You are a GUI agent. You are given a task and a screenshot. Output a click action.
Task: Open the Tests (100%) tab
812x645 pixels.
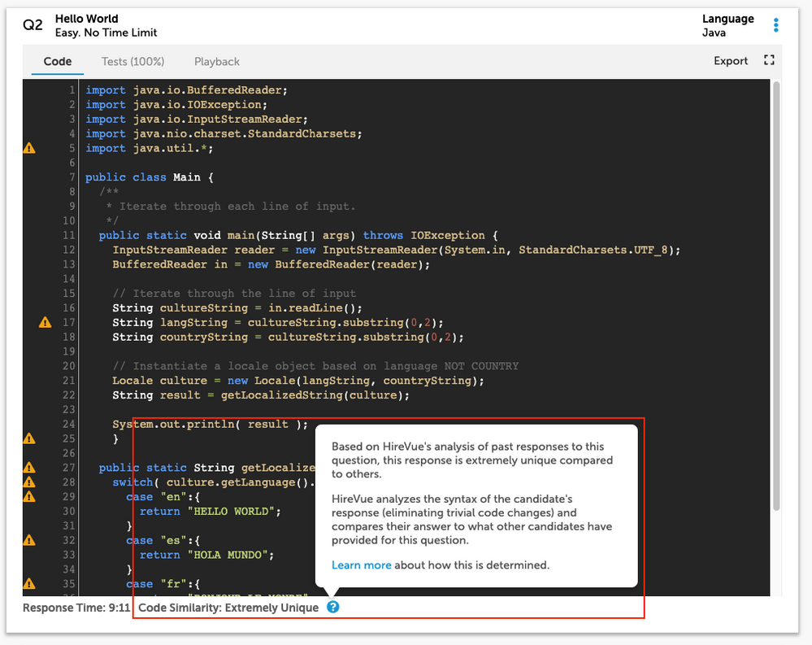(x=132, y=62)
